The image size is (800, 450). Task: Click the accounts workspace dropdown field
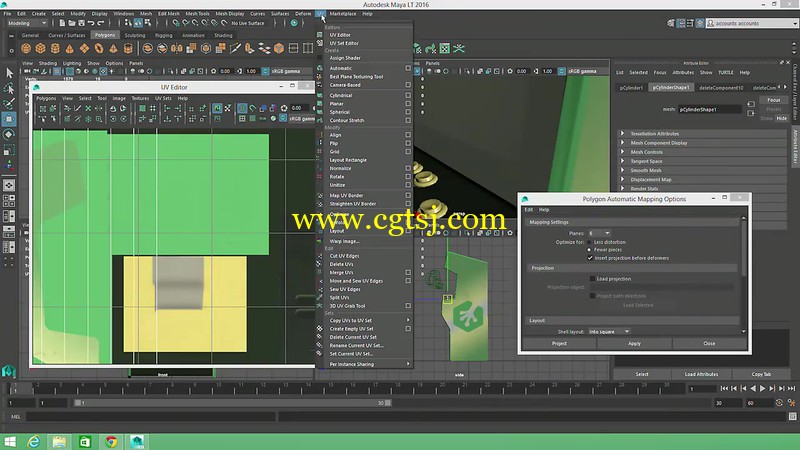click(752, 23)
